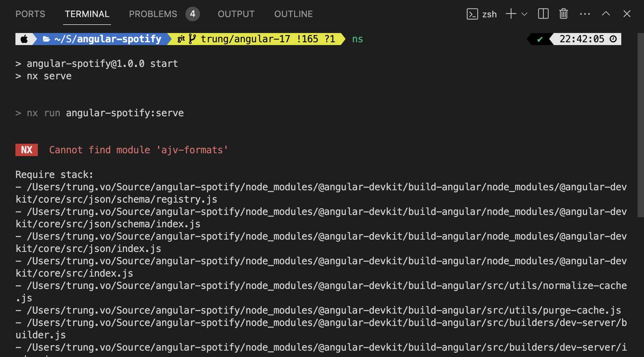View the OUTLINE tab
The image size is (644, 357).
[x=293, y=14]
